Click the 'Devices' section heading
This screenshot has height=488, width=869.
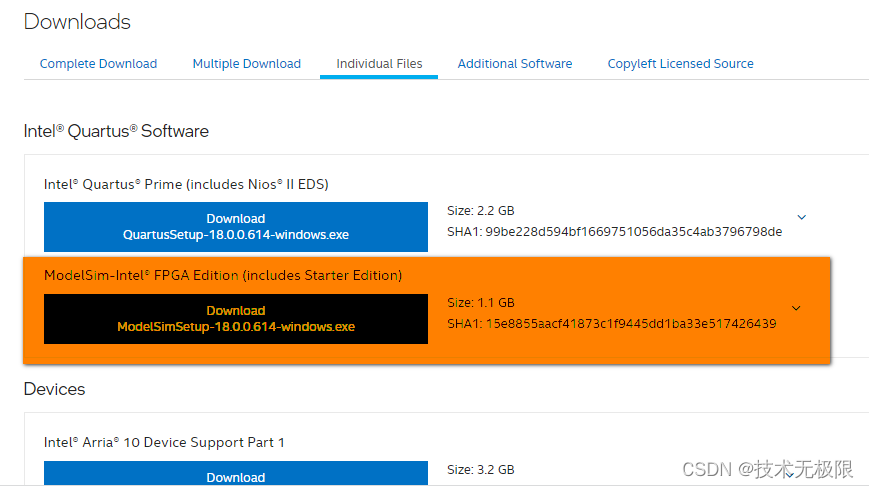click(x=54, y=389)
